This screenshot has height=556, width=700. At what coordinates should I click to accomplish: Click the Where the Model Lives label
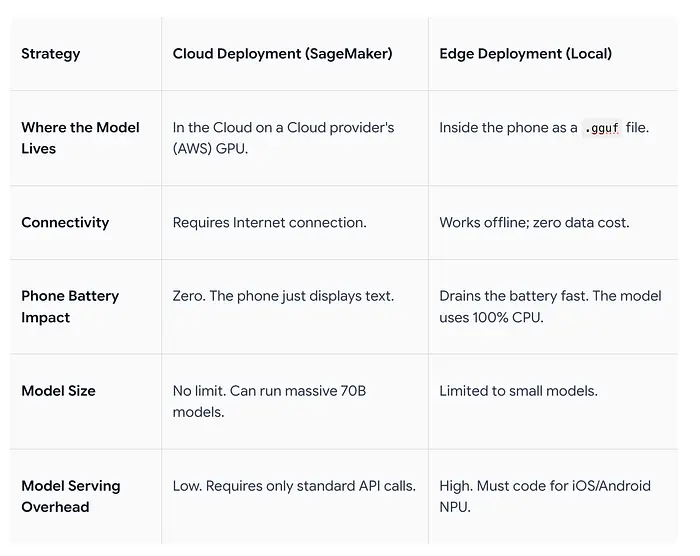[x=80, y=138]
